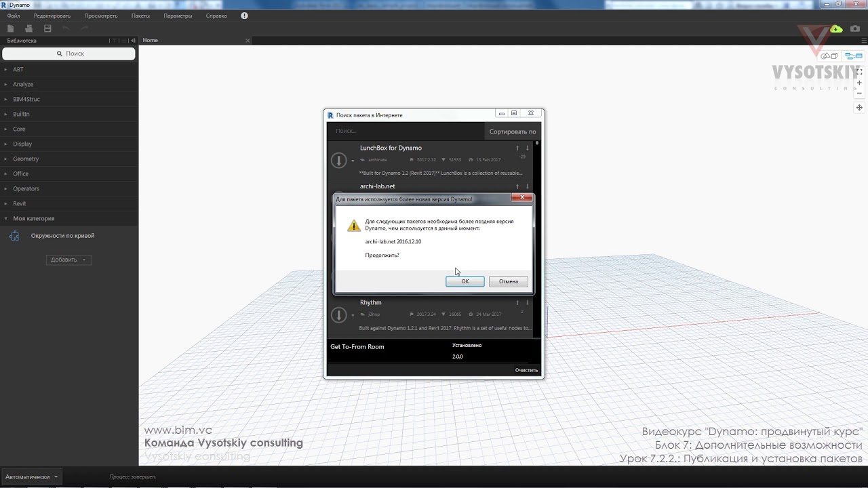Open the Сортировать по dropdown

[513, 131]
